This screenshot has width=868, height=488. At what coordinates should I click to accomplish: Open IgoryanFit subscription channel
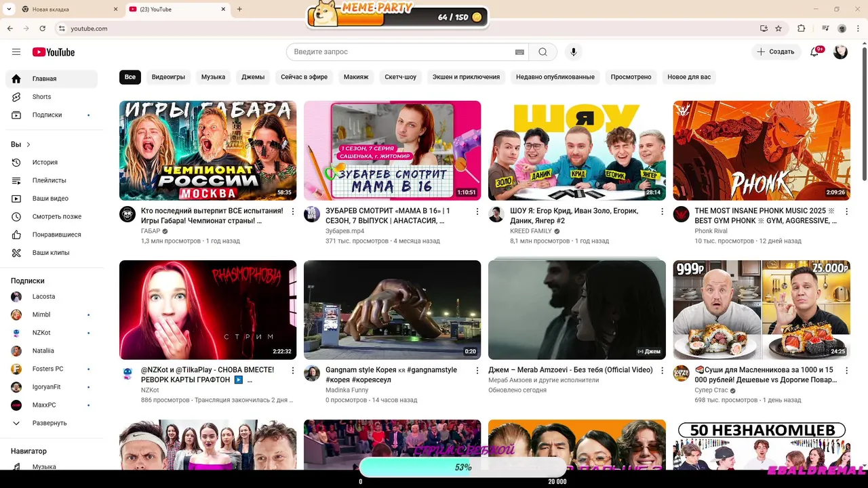pos(52,387)
